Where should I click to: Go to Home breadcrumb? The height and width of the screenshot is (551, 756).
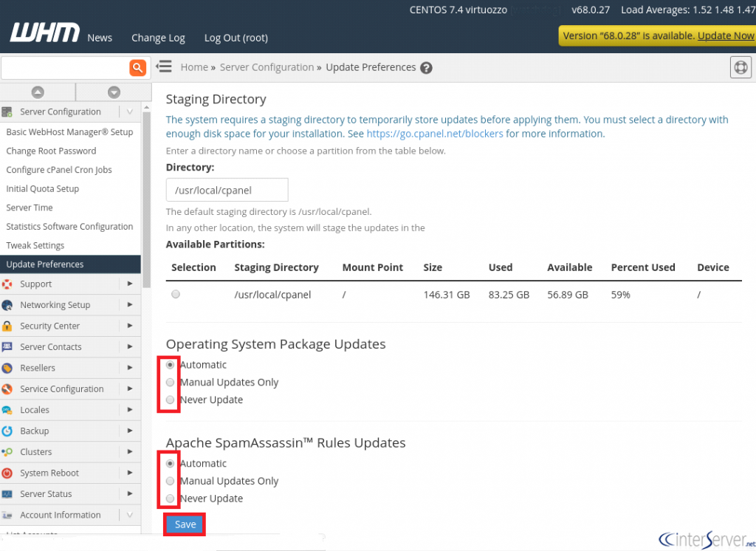(194, 67)
